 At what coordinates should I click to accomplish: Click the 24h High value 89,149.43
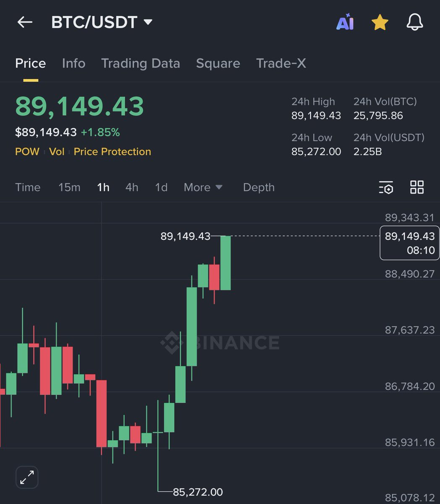tap(316, 115)
